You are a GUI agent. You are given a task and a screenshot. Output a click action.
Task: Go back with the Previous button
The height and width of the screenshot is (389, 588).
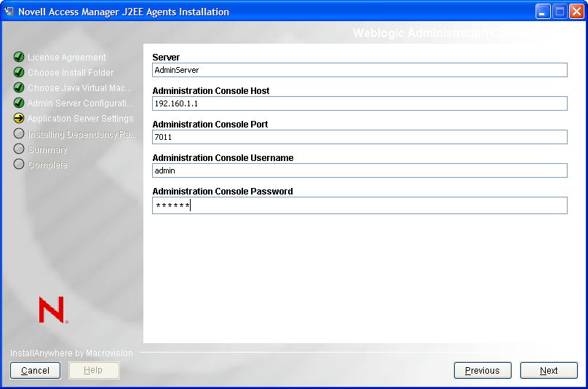482,371
